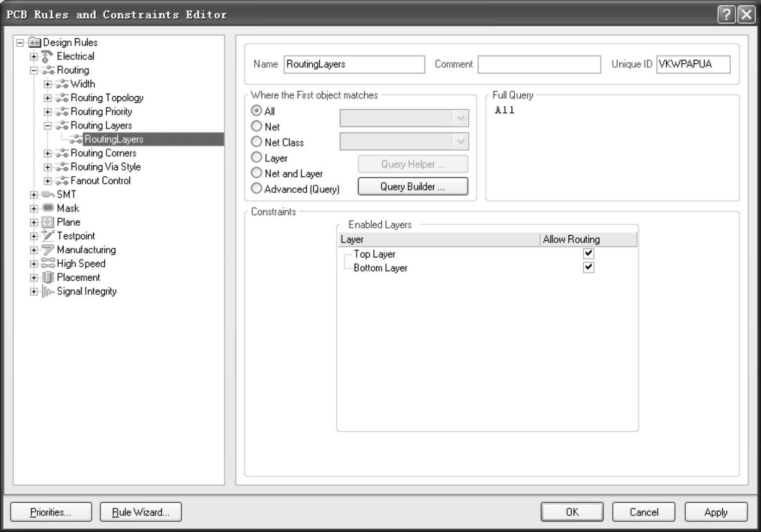
Task: Open the Rule Wizard
Action: (141, 512)
